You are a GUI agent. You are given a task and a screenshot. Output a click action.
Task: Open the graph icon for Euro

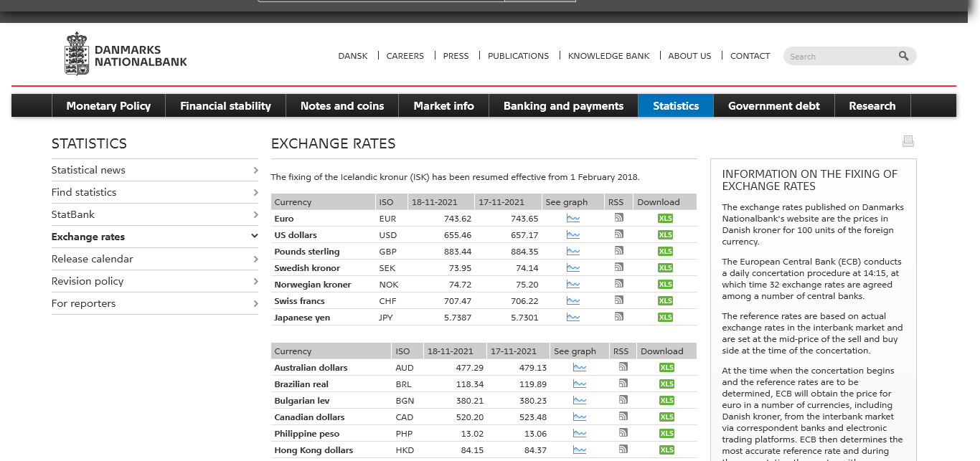click(x=573, y=219)
